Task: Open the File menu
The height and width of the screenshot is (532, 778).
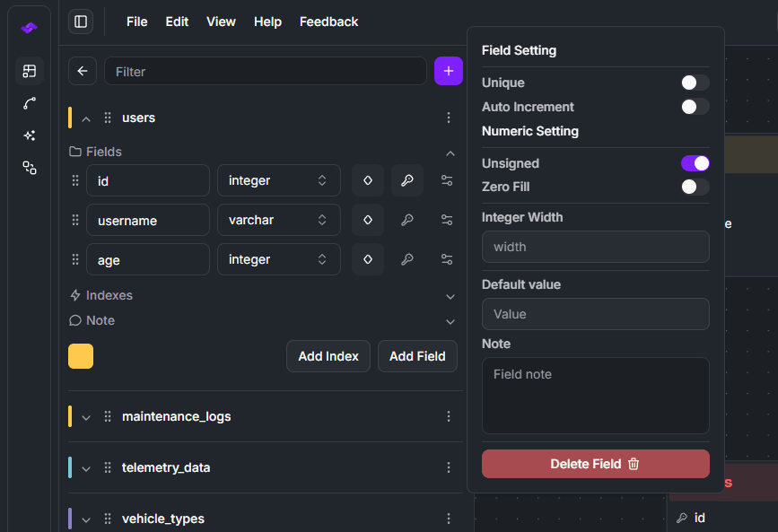Action: (136, 22)
